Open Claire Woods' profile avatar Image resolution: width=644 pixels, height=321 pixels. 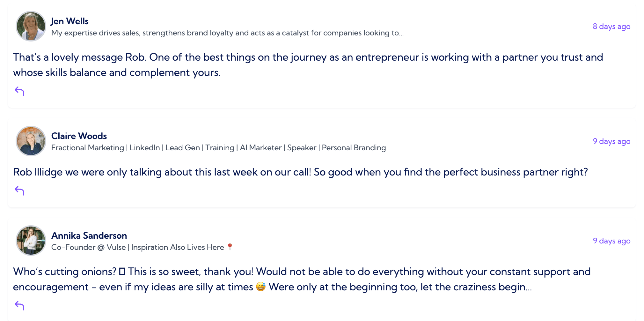pos(31,141)
